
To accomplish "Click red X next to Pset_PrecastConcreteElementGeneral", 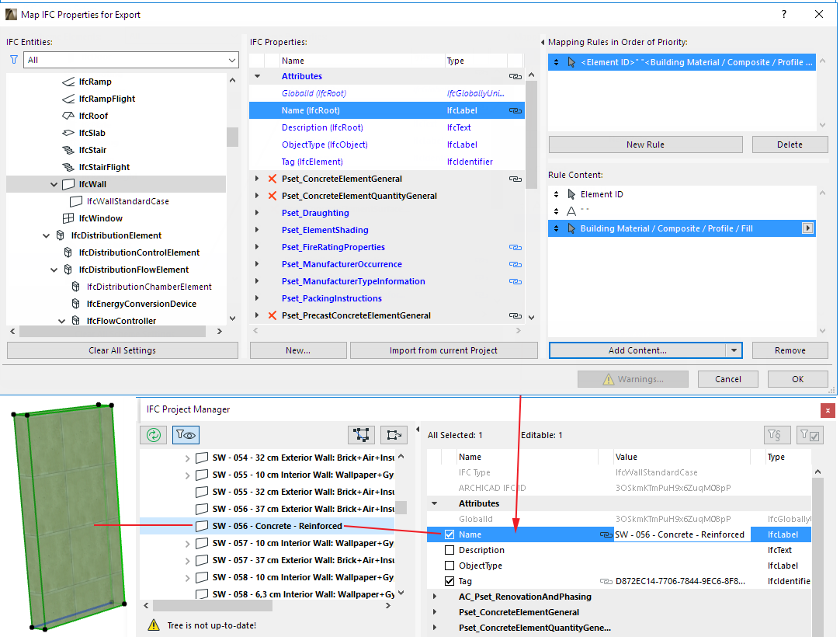I will click(272, 315).
